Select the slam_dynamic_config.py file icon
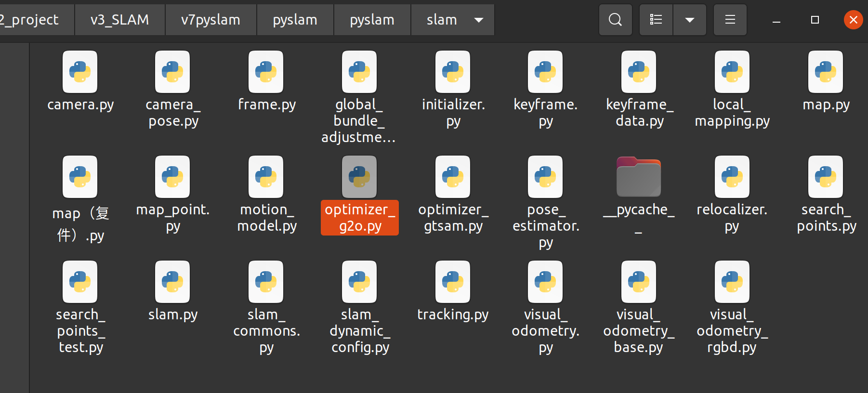Image resolution: width=868 pixels, height=393 pixels. point(359,282)
